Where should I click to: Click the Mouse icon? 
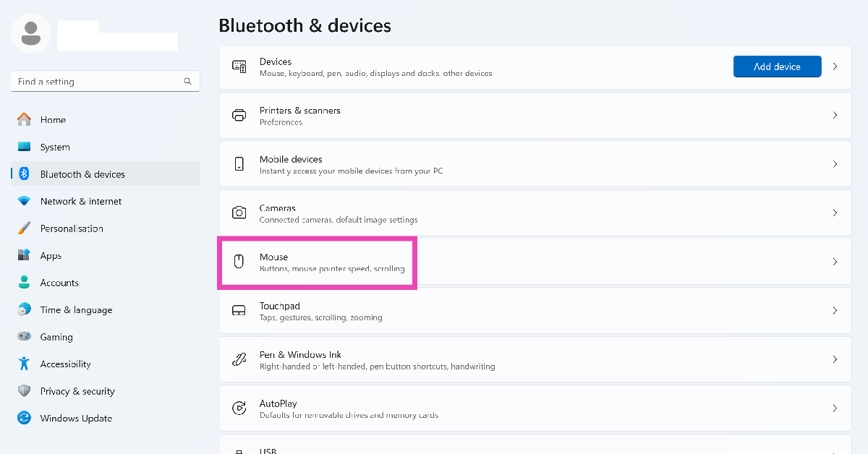tap(239, 262)
